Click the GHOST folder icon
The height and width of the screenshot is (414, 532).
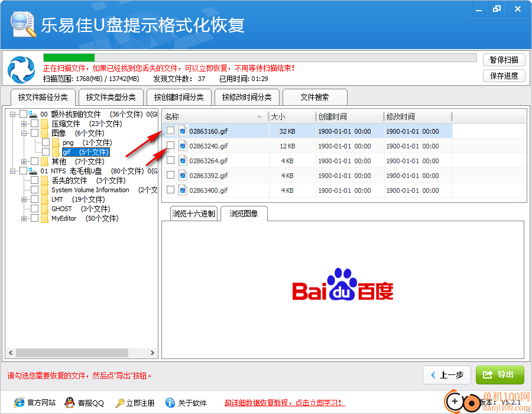pos(44,209)
